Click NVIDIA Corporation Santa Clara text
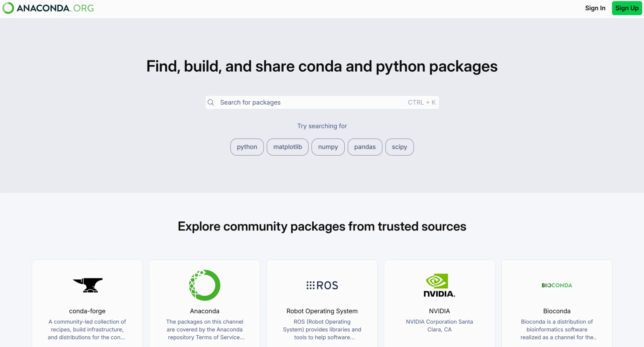 coord(439,325)
